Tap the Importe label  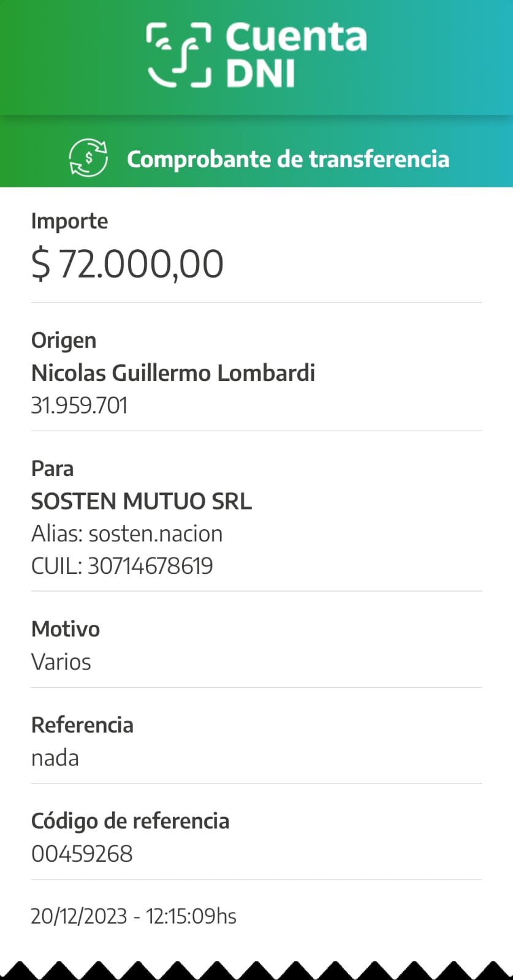(x=69, y=221)
